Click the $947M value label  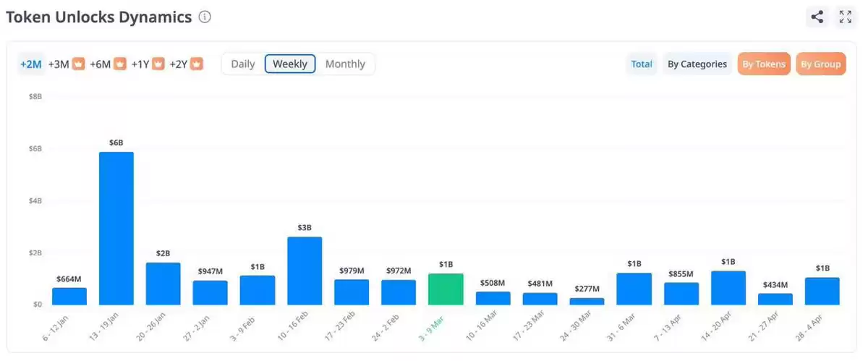tap(210, 271)
